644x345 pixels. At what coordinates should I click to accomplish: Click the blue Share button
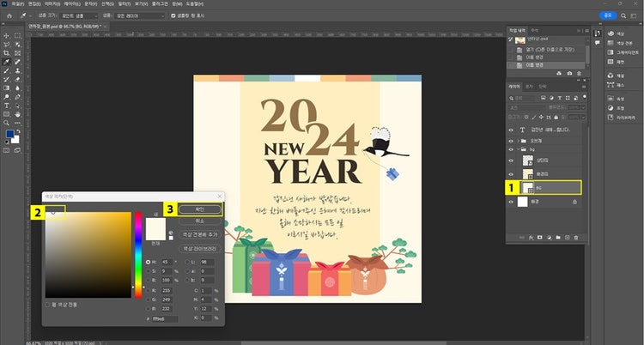608,15
